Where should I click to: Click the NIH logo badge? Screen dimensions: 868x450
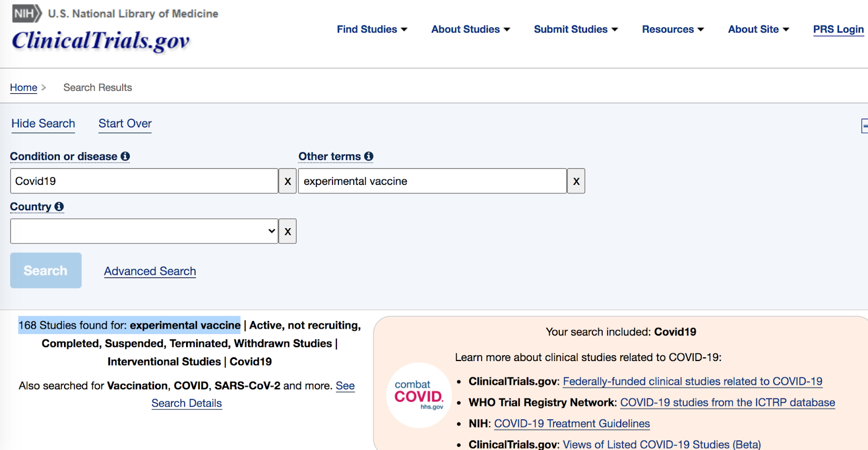(x=27, y=14)
